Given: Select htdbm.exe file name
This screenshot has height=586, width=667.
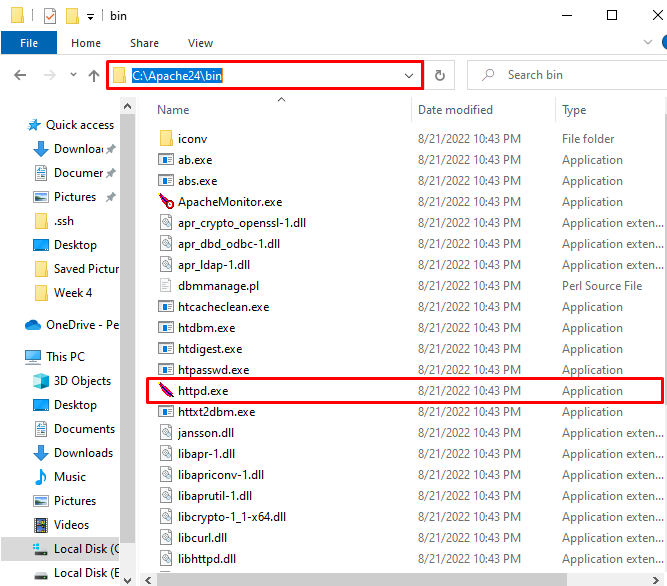Looking at the screenshot, I should tap(206, 328).
